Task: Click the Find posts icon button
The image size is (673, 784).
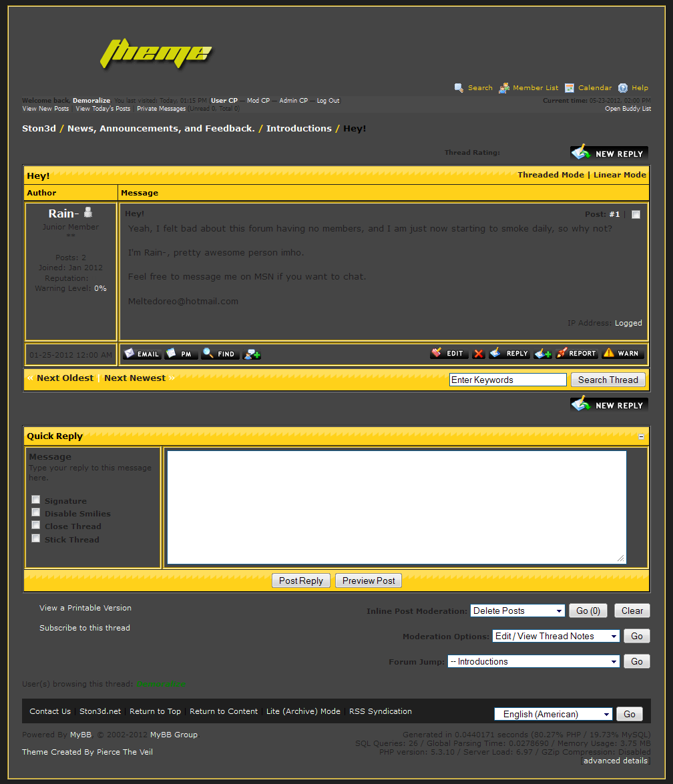Action: tap(220, 354)
